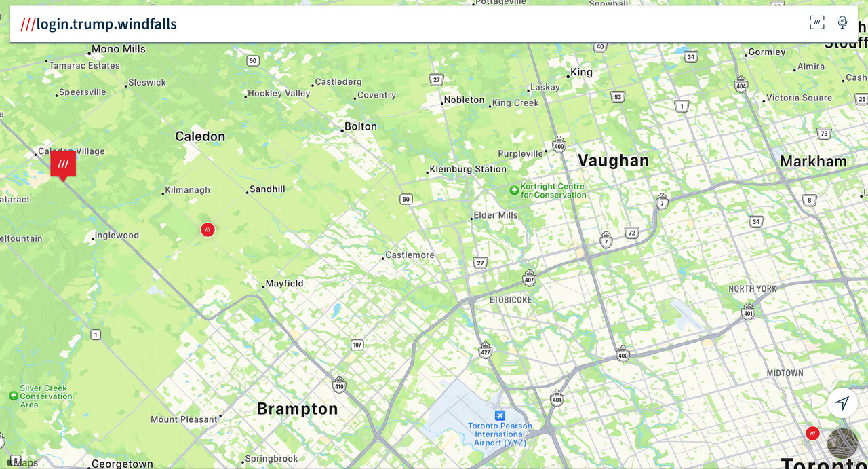Click the login.trump.windfalls search field
The image size is (868, 469).
coord(407,24)
